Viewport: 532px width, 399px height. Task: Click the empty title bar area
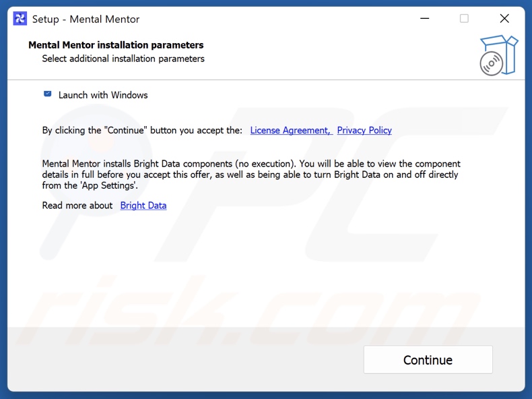[269, 19]
